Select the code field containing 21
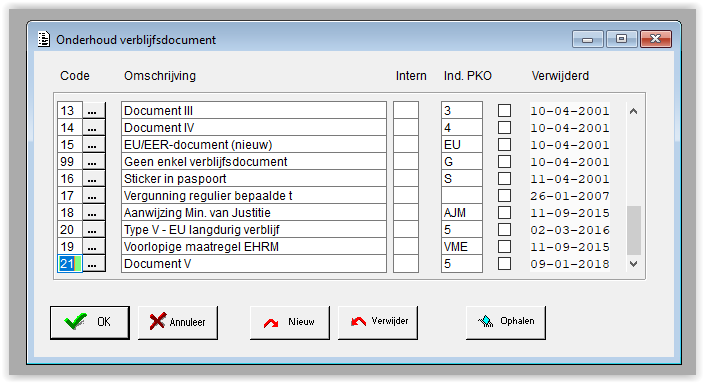Viewport: 704px width, 383px height. pyautogui.click(x=70, y=264)
